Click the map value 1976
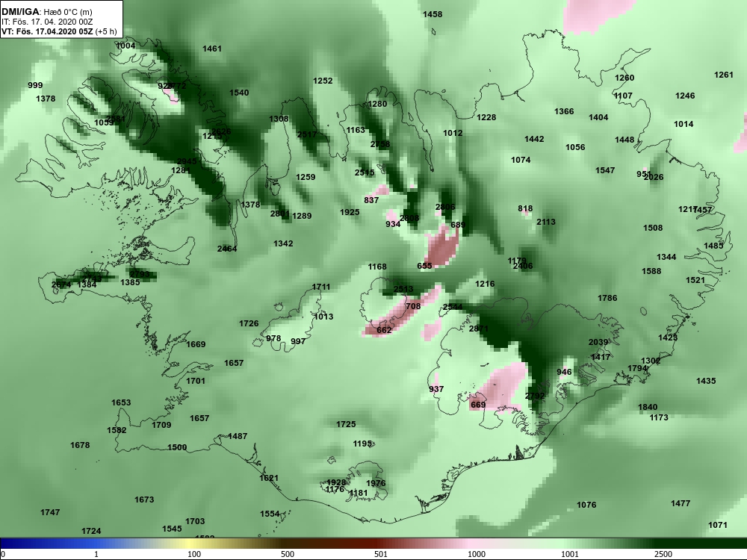The image size is (747, 560). (x=376, y=483)
